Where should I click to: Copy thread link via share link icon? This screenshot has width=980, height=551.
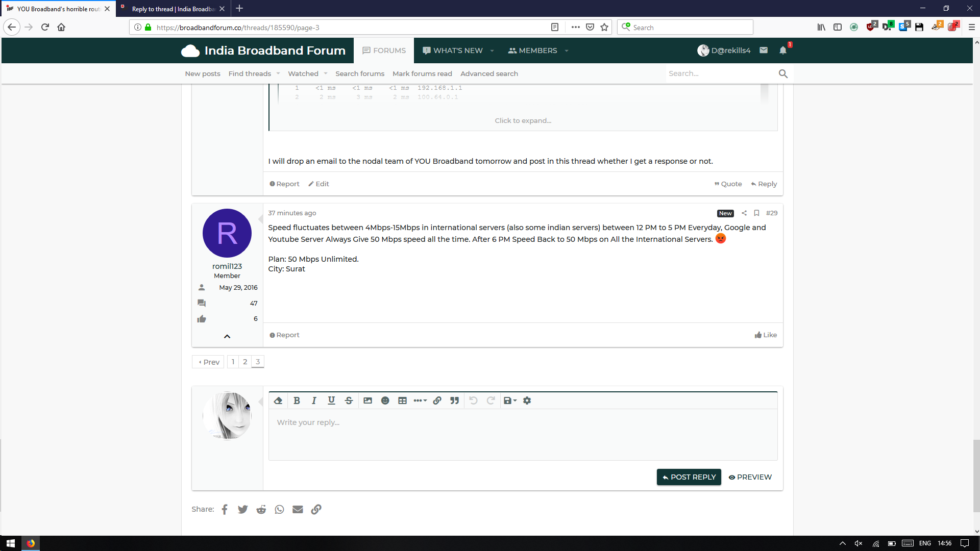tap(316, 510)
